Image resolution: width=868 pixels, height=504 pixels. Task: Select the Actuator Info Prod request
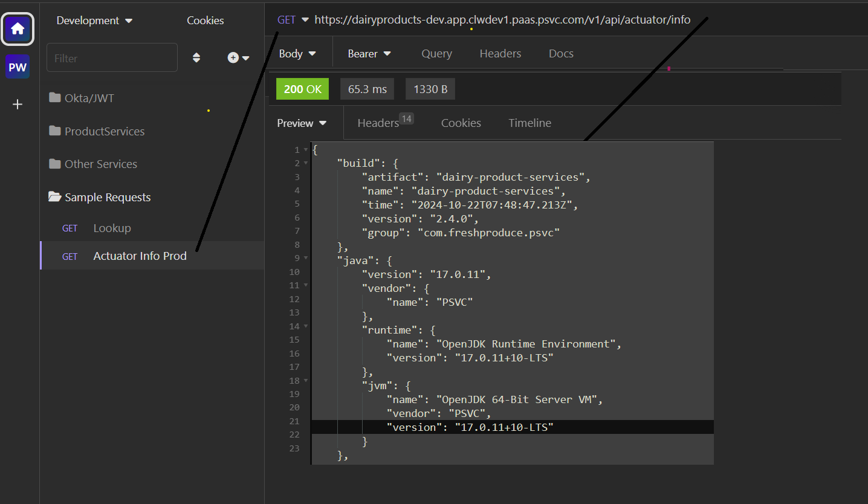point(152,256)
